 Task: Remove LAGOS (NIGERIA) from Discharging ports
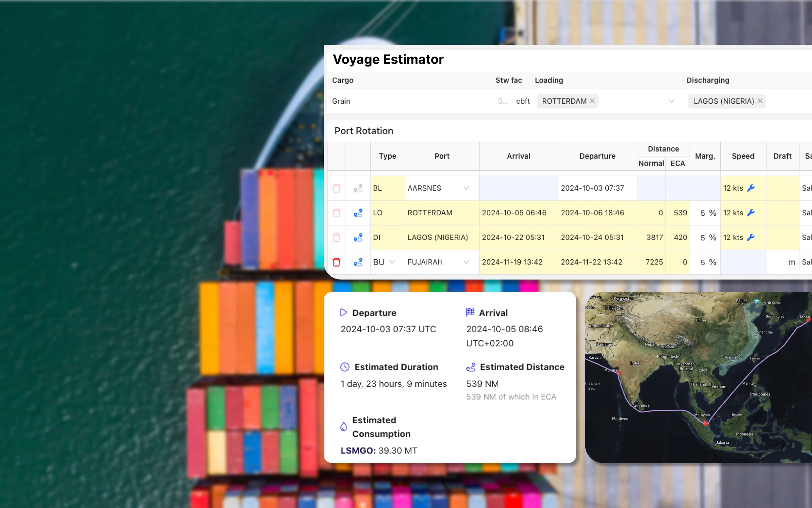click(x=760, y=101)
